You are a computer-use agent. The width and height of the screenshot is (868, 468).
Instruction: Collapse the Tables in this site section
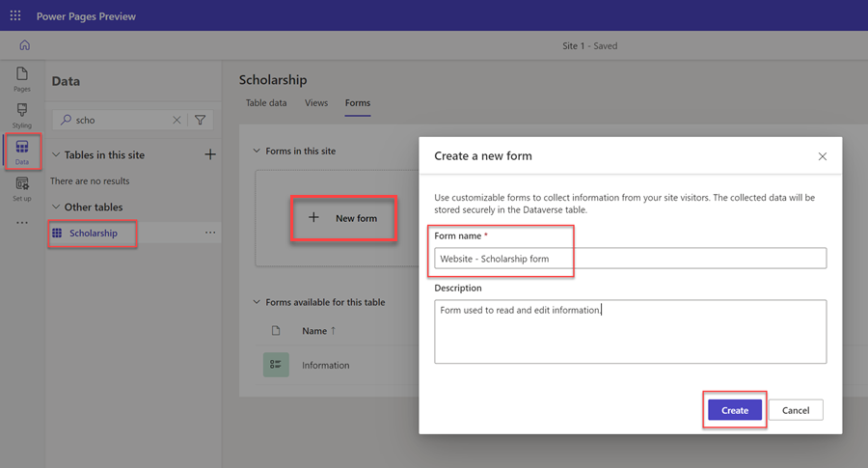click(x=56, y=154)
